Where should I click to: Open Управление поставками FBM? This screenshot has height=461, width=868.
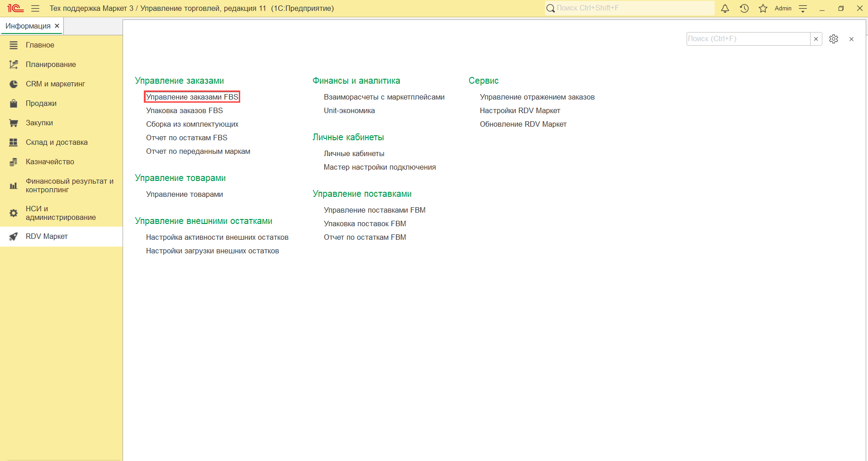[375, 210]
